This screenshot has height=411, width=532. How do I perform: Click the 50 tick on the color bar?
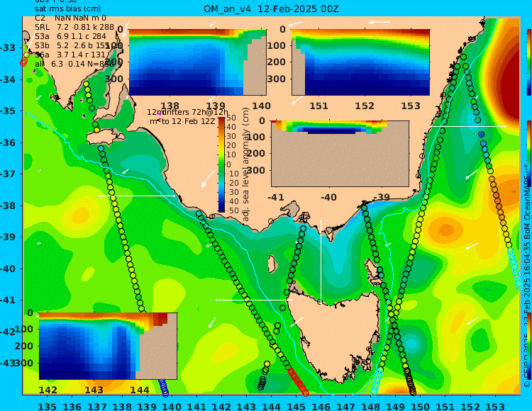[231, 118]
